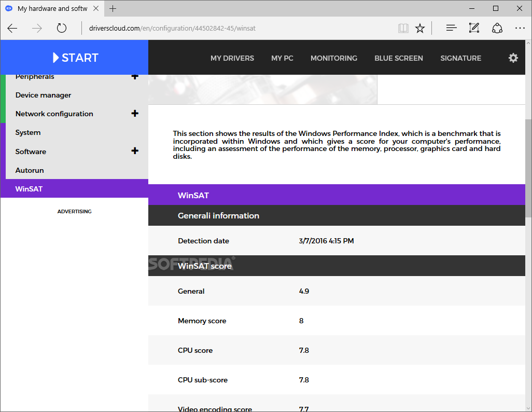This screenshot has width=532, height=412.
Task: Select the Memory score label
Action: click(x=202, y=321)
